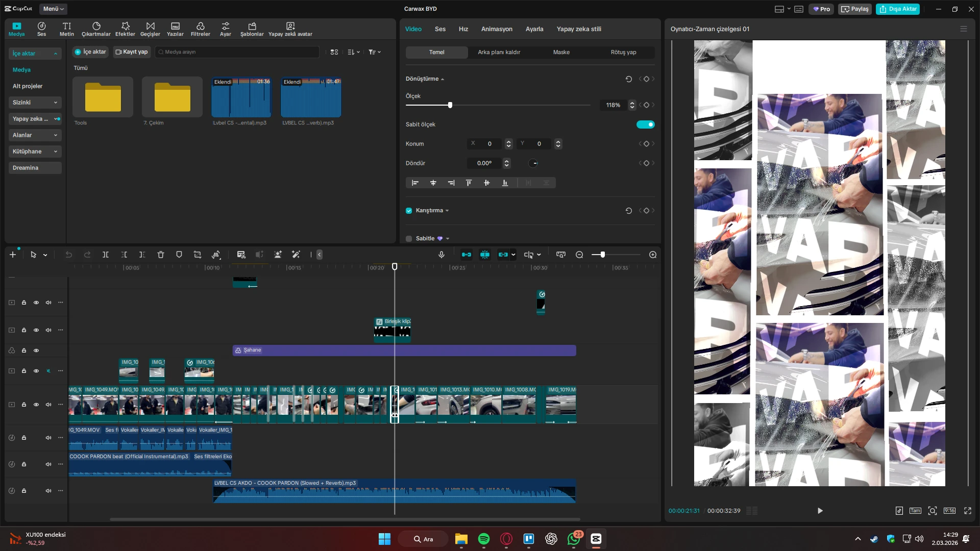Image resolution: width=980 pixels, height=551 pixels.
Task: Click the undo arrow in timeline toolbar
Action: click(69, 255)
